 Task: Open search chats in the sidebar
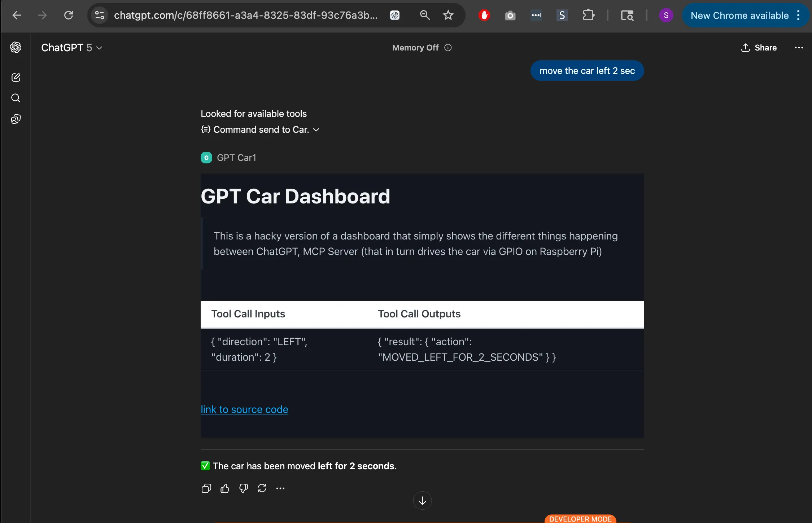[16, 98]
